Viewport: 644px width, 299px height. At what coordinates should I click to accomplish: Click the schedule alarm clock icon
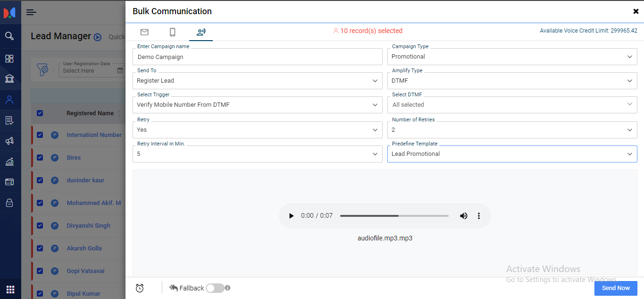click(140, 288)
